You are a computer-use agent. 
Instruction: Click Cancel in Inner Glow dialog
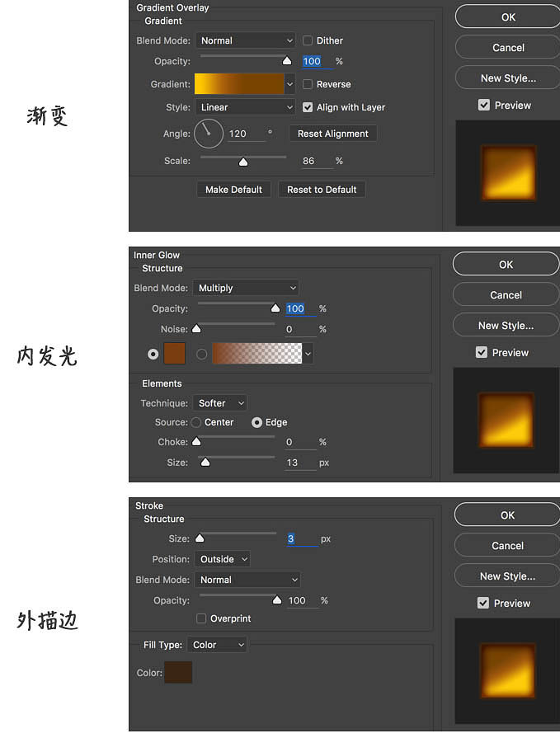pos(506,295)
